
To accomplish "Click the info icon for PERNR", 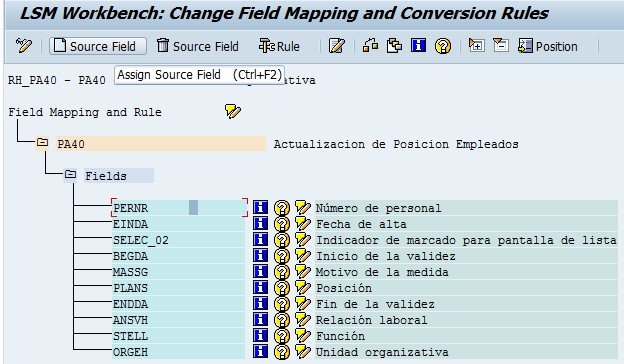I will pyautogui.click(x=260, y=208).
